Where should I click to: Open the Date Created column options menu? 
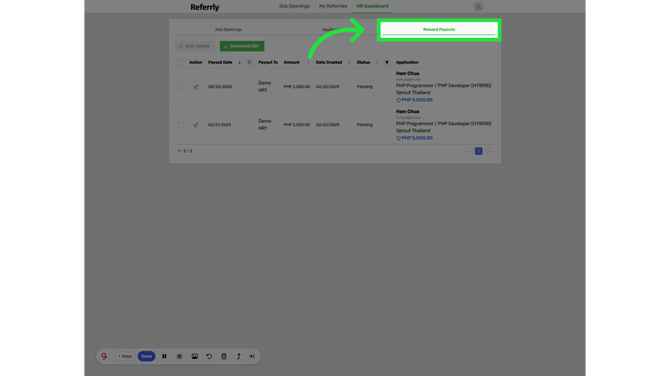[349, 62]
